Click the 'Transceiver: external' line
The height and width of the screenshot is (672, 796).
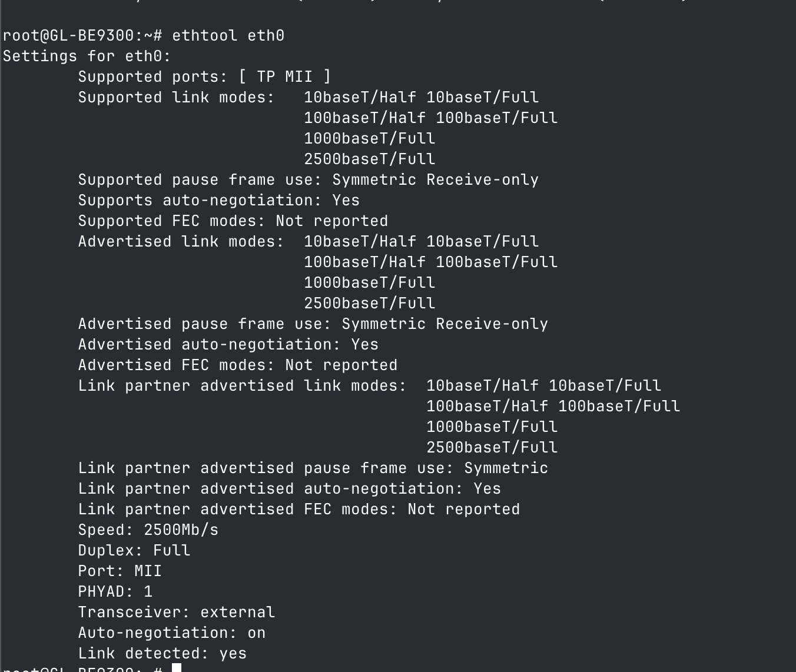pos(176,613)
